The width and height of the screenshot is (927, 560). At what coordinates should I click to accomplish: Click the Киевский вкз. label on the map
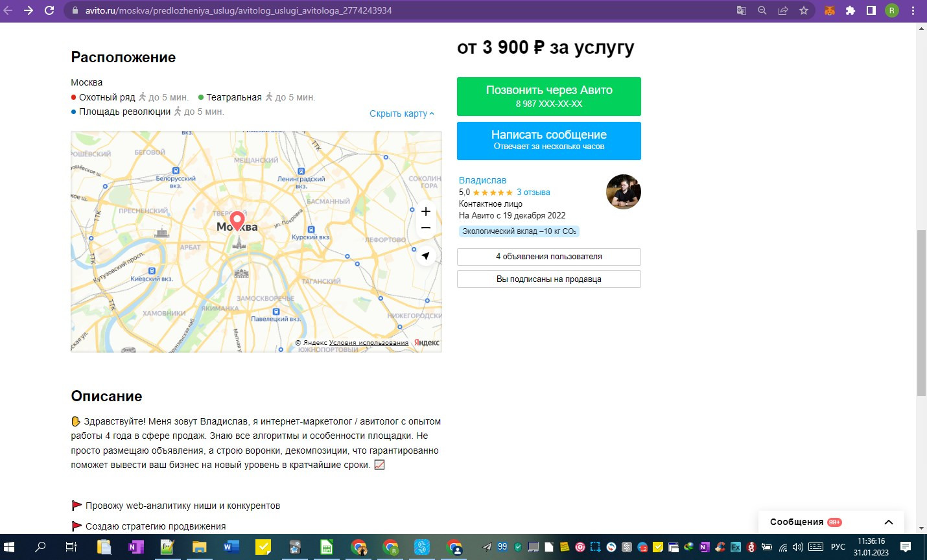152,279
